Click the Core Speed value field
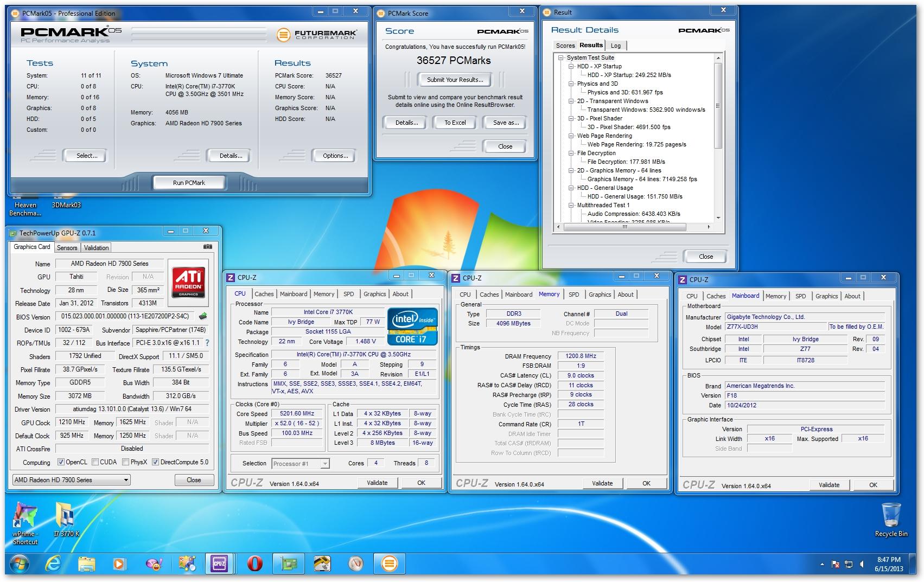The width and height of the screenshot is (924, 582). click(298, 414)
